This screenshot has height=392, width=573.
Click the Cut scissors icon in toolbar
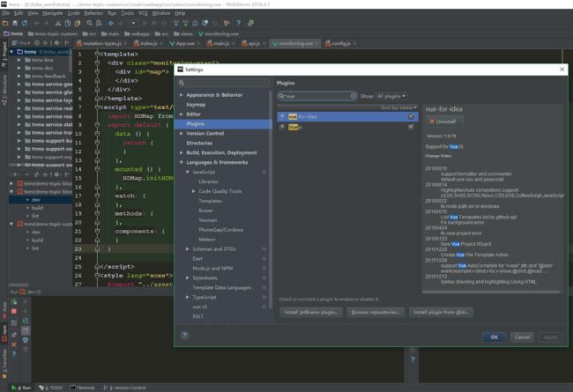pos(57,24)
